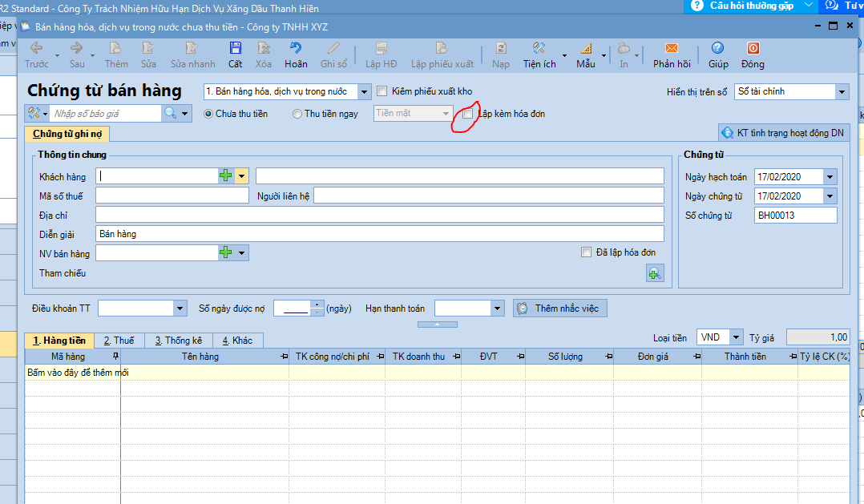The width and height of the screenshot is (864, 504).
Task: Open the 3. Thống kê tab
Action: pyautogui.click(x=178, y=341)
